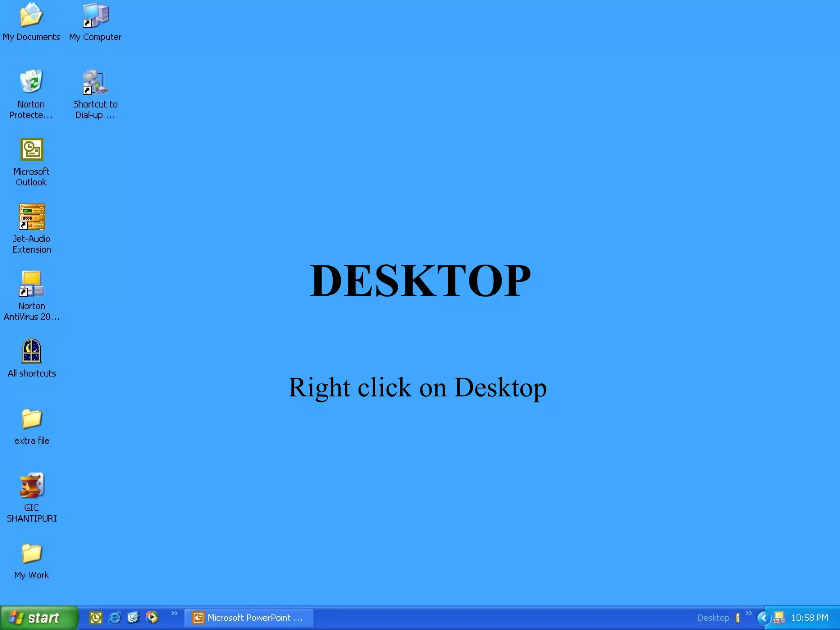This screenshot has height=630, width=840.
Task: Launch Windows Media Player from Quick Launch
Action: point(152,618)
